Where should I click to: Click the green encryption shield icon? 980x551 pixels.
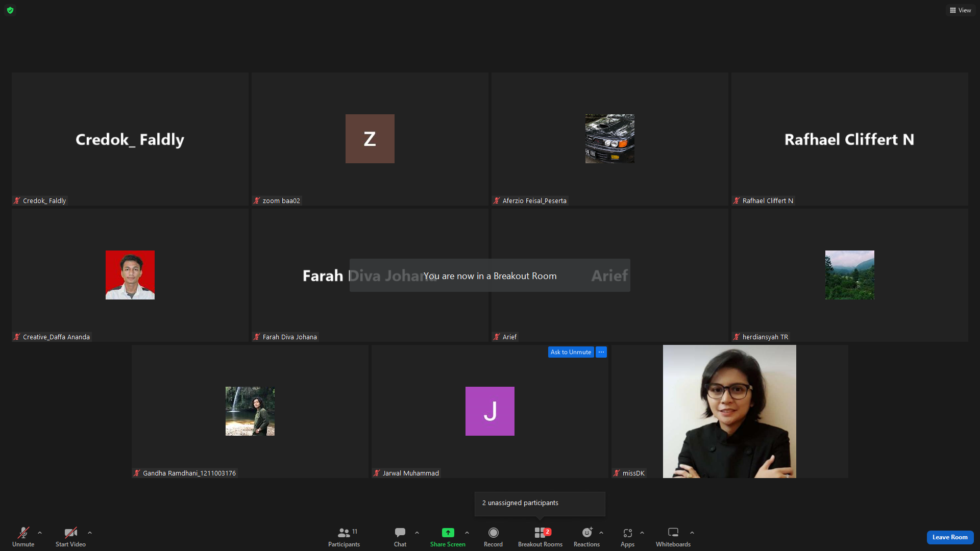pyautogui.click(x=10, y=10)
